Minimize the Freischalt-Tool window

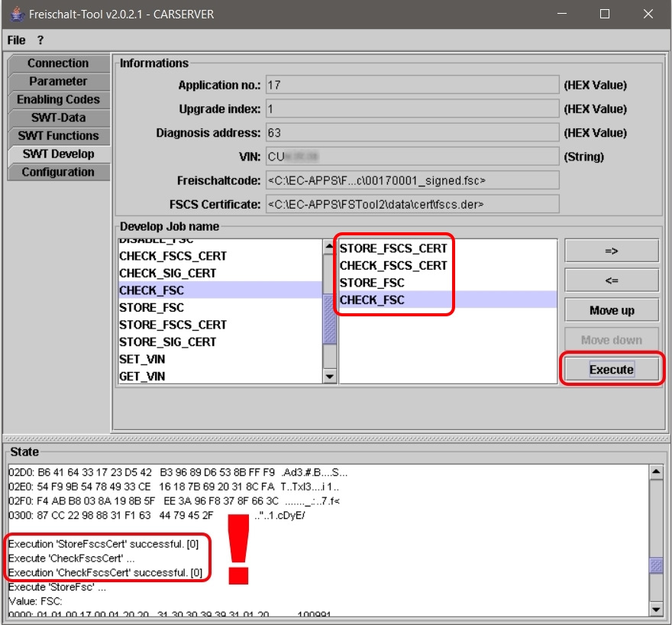coord(562,14)
